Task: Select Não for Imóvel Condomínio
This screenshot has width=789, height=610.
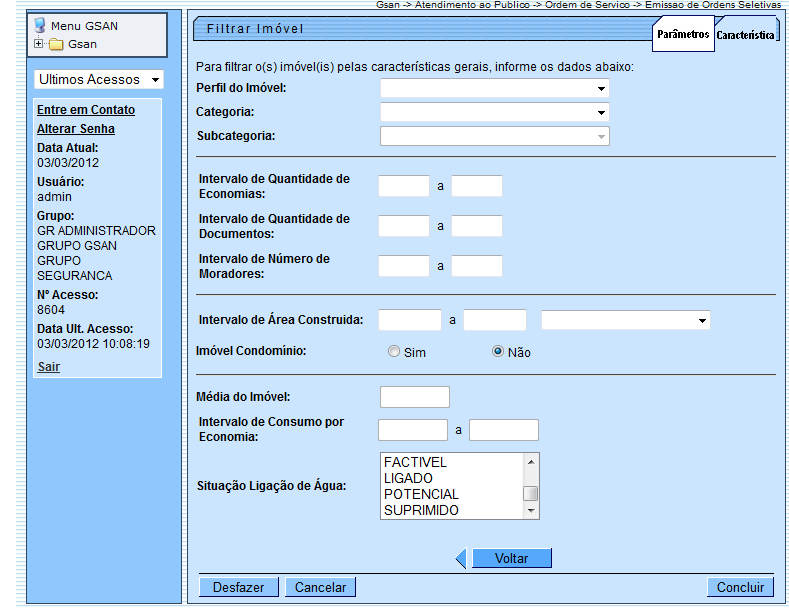Action: click(x=498, y=352)
